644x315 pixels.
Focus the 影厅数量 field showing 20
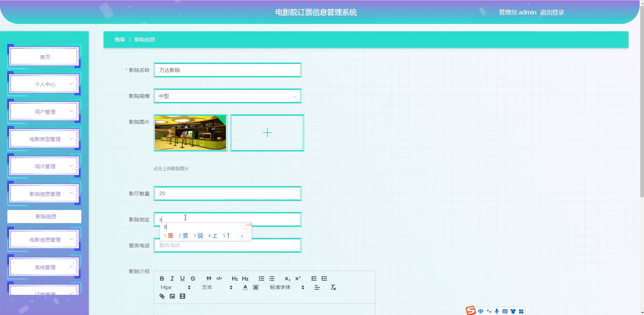[x=228, y=194]
